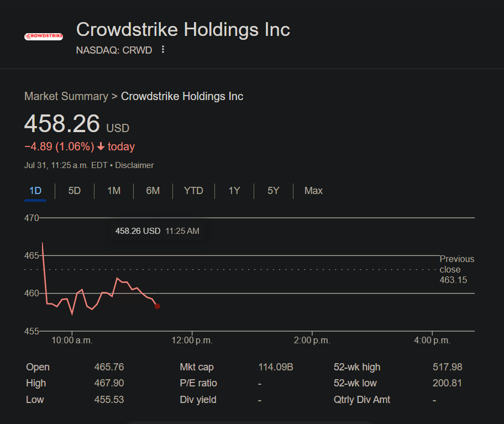The height and width of the screenshot is (424, 504).
Task: View the 5Y chart range
Action: [273, 191]
